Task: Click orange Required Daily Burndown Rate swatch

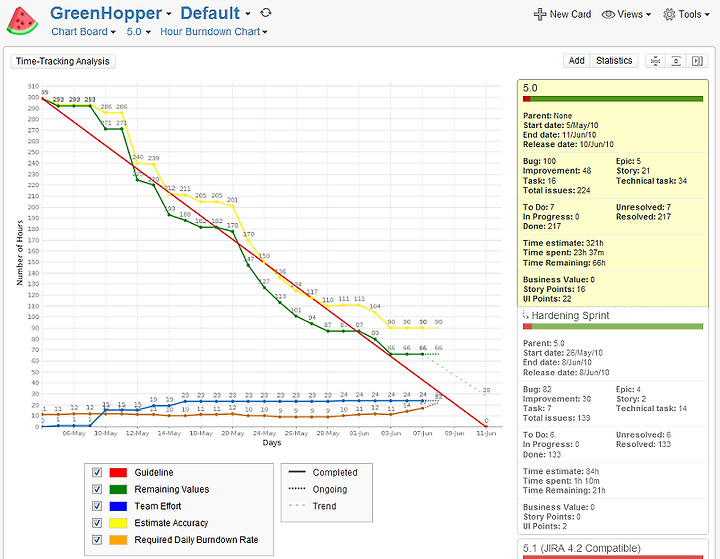Action: coord(118,540)
